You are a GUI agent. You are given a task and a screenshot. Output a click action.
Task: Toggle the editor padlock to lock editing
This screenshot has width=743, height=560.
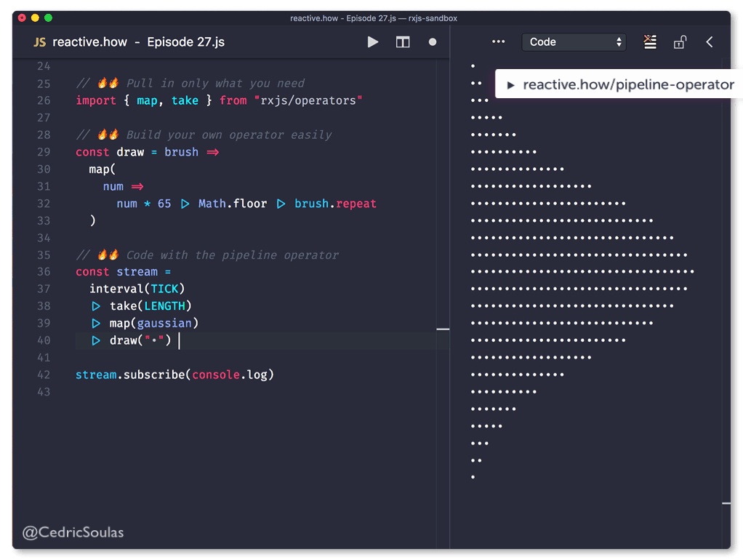tap(680, 41)
